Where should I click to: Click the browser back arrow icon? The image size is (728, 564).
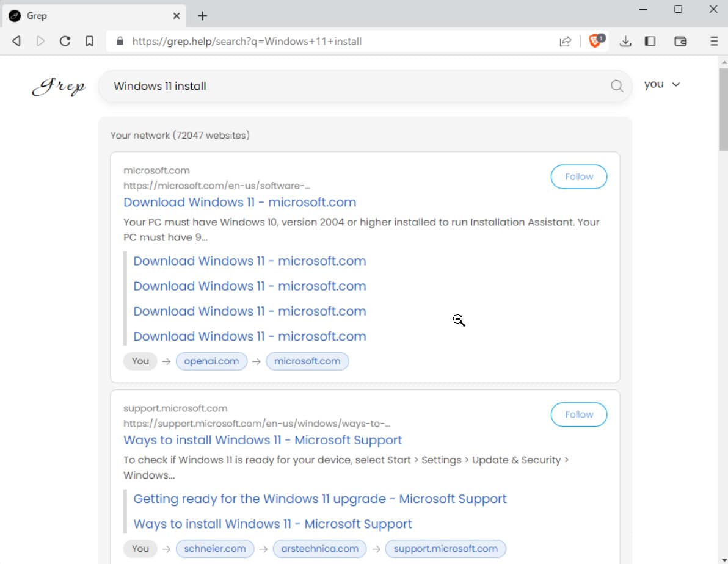[16, 41]
